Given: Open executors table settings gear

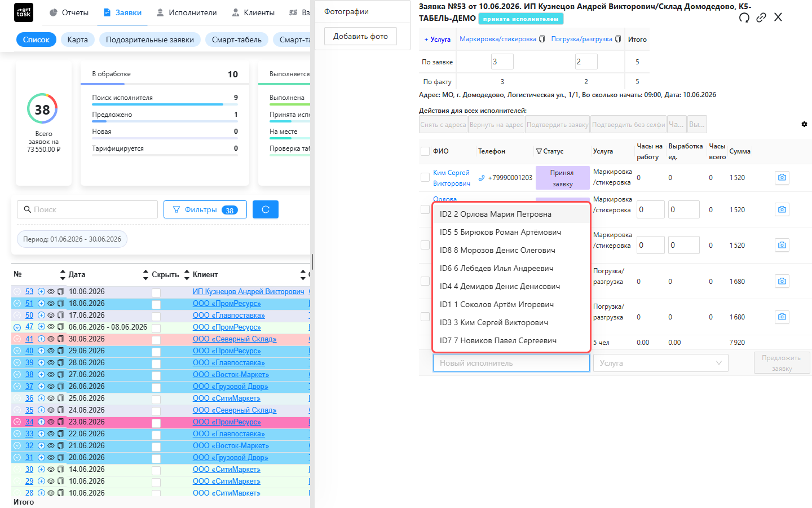Looking at the screenshot, I should point(804,124).
